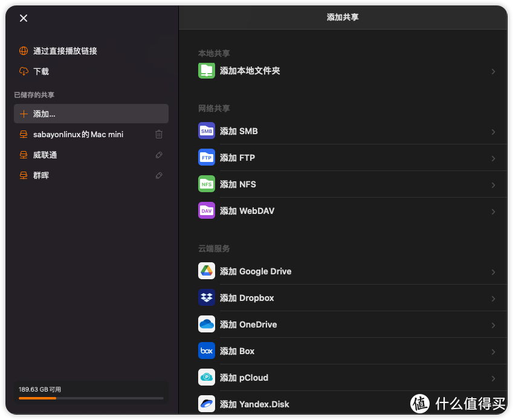Click the 添加 pCloud label

coord(244,378)
